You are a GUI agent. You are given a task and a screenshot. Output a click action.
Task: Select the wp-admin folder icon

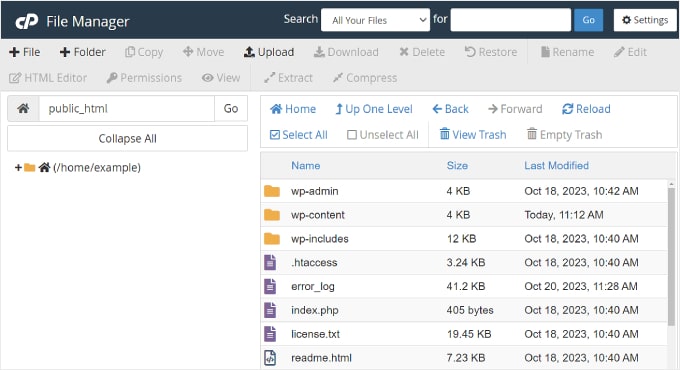pos(271,191)
